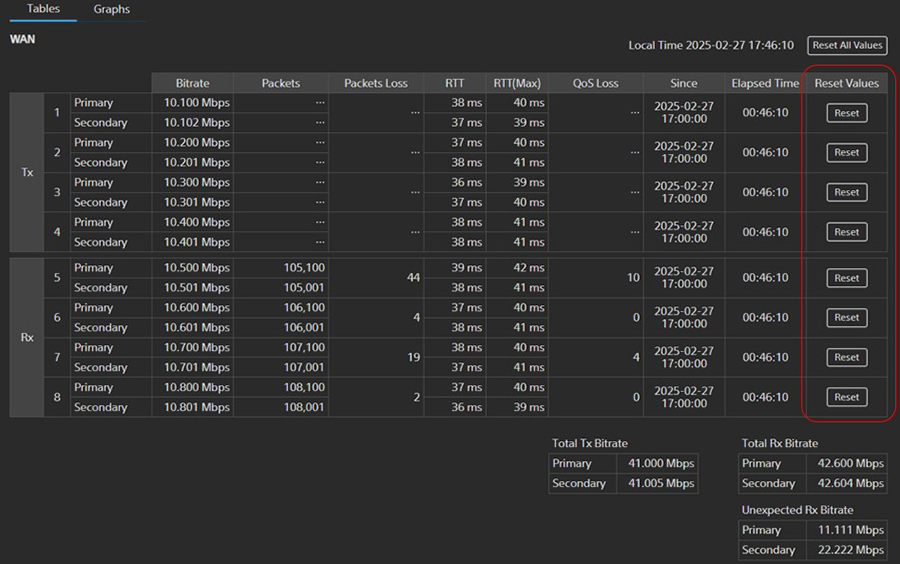This screenshot has height=564, width=900.
Task: Click the RTT(Max) column header
Action: (x=517, y=83)
